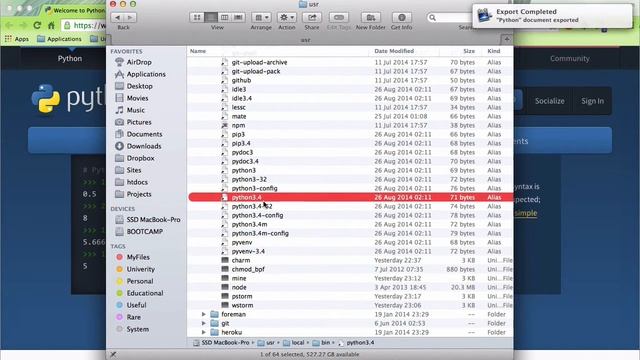This screenshot has width=640, height=360.
Task: Open Downloads in the sidebar
Action: [x=144, y=146]
